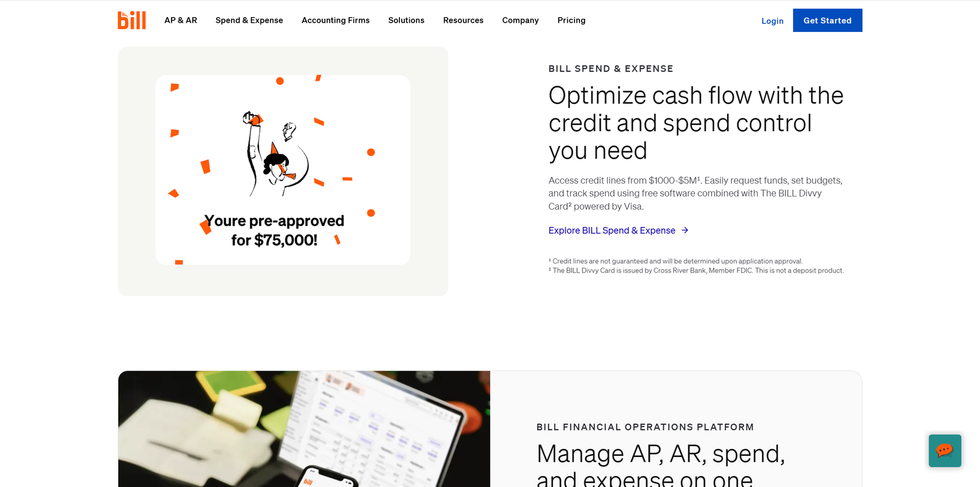Click the BILL logo in the header
The height and width of the screenshot is (487, 980).
[x=132, y=20]
